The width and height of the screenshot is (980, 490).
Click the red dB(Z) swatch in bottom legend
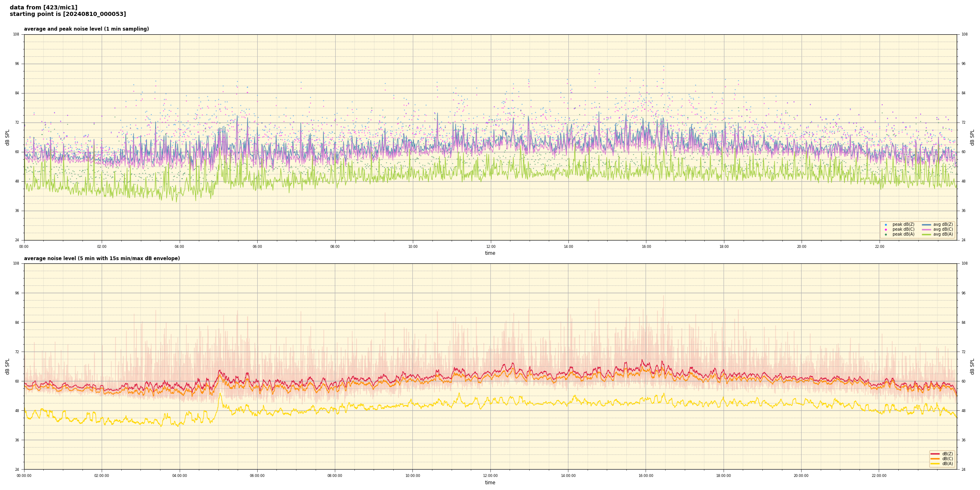click(x=935, y=454)
